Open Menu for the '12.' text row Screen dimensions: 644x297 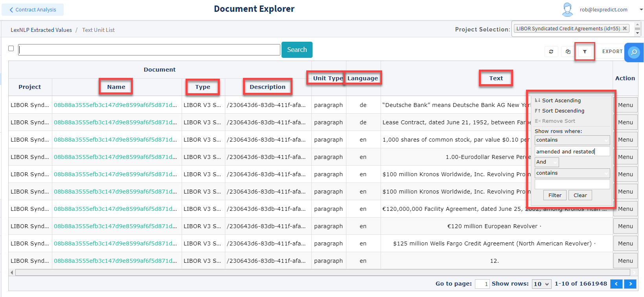625,261
